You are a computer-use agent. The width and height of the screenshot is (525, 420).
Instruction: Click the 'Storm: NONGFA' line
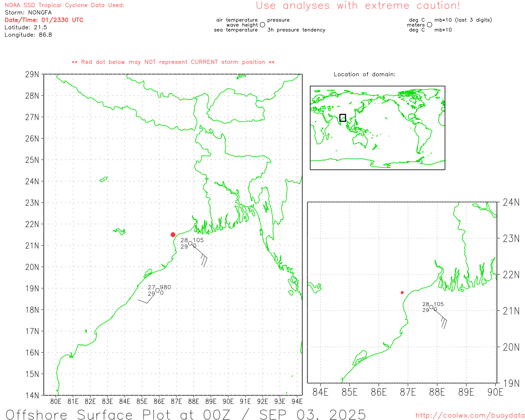[x=28, y=13]
